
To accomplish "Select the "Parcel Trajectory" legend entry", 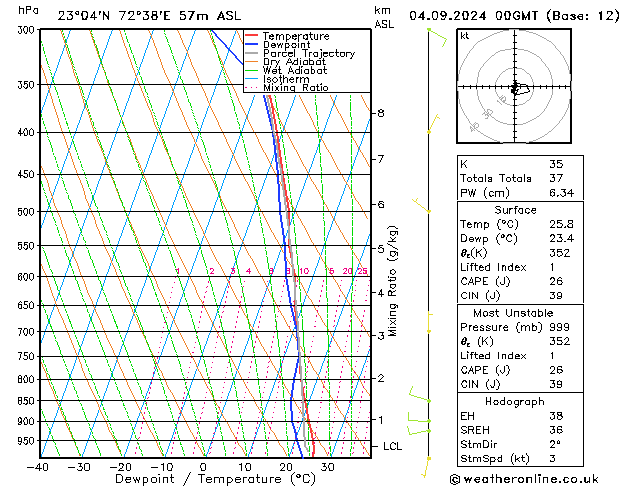I will [x=309, y=53].
